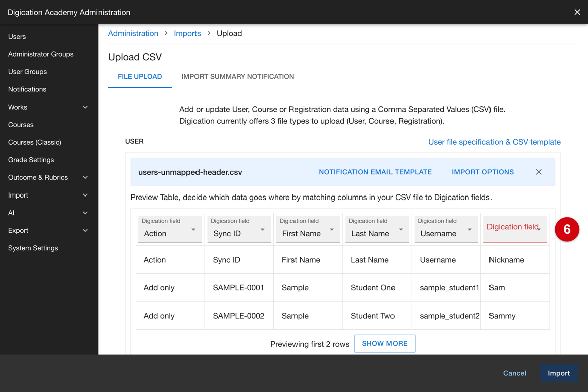Image resolution: width=588 pixels, height=392 pixels.
Task: Select the Nickname header cell
Action: (x=515, y=260)
